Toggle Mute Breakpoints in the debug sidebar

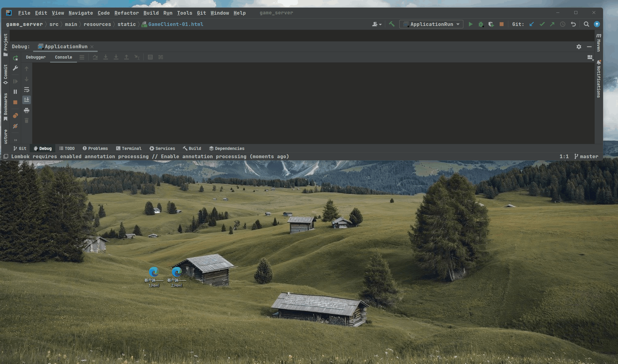15,126
